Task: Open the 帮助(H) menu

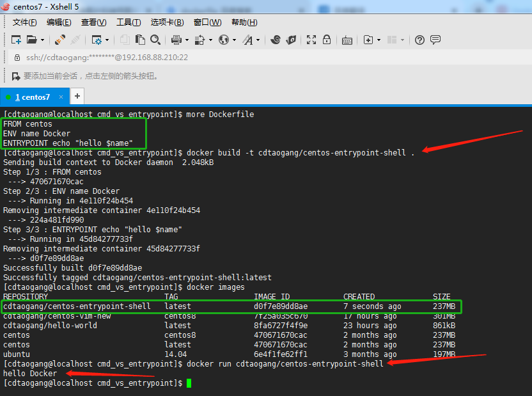Action: point(244,22)
